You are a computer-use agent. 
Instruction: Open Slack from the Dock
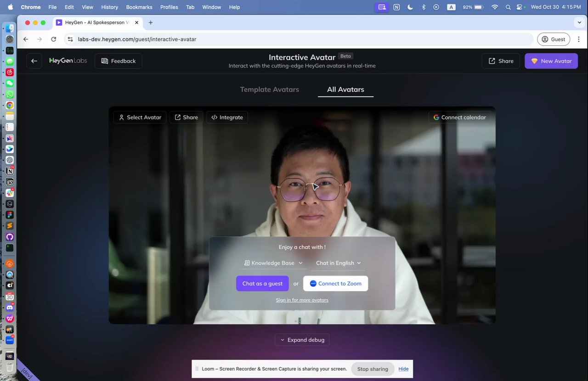(10, 193)
